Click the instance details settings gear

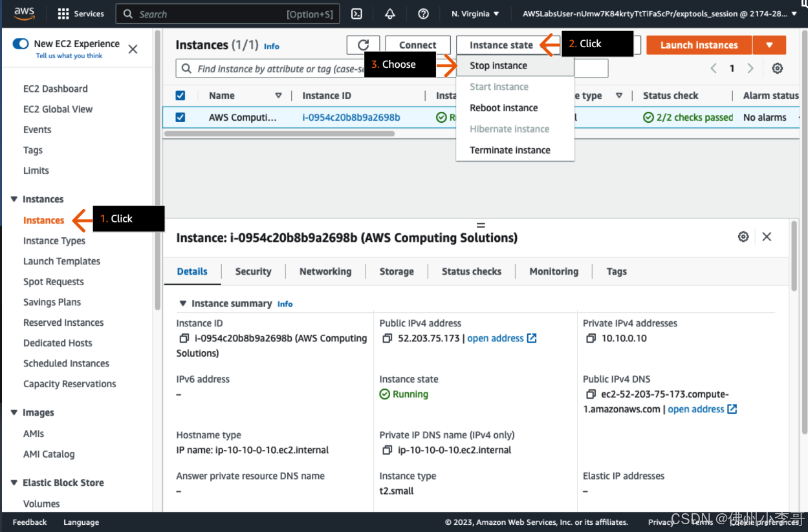pyautogui.click(x=743, y=237)
